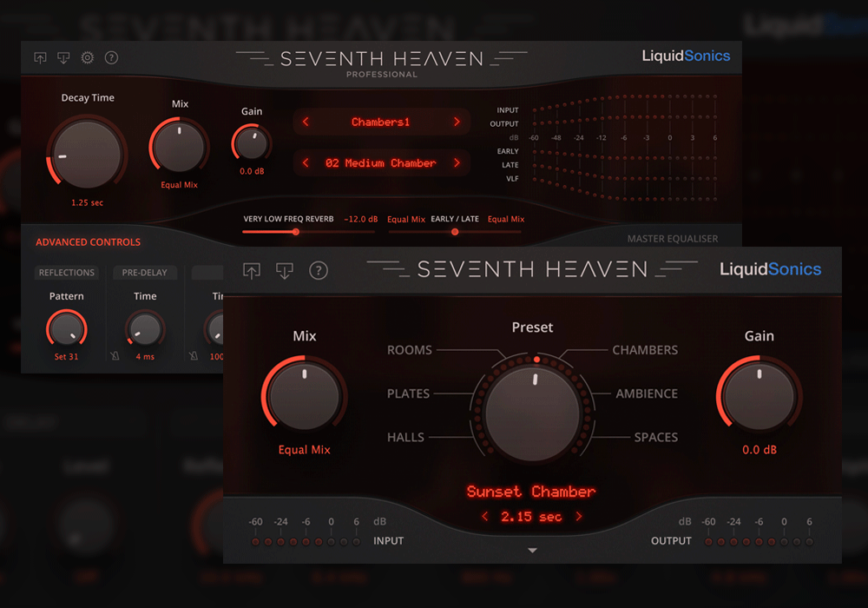868x608 pixels.
Task: Click the 02 Medium Chamber preset name
Action: point(381,162)
